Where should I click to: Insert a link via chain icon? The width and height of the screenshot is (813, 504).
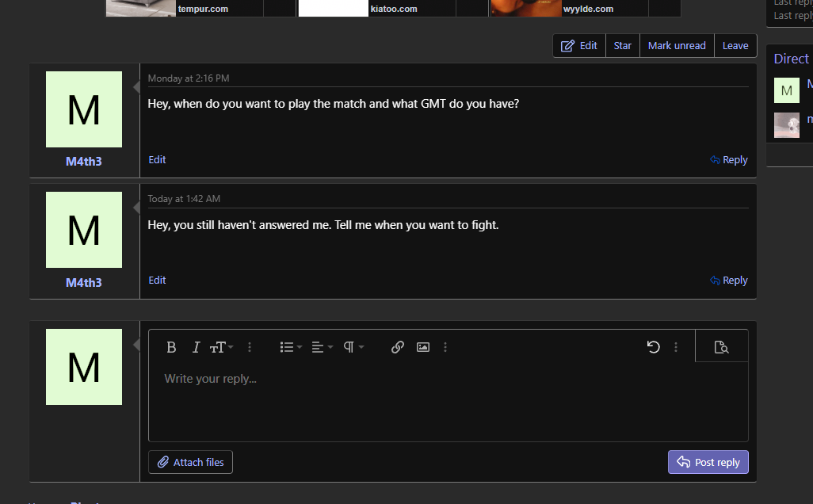click(398, 347)
